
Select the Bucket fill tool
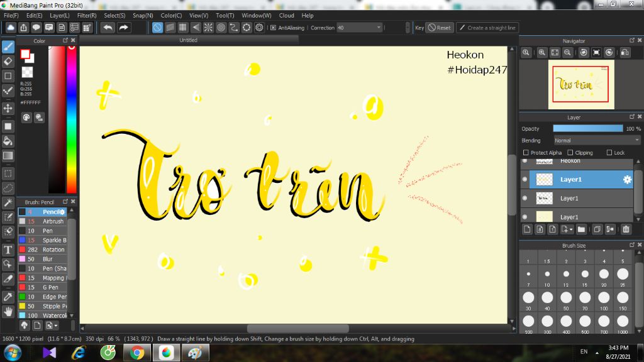click(x=8, y=141)
